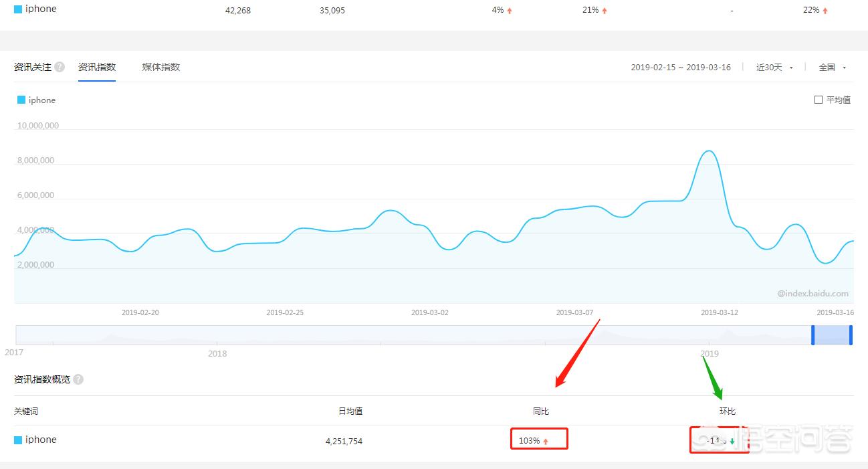The image size is (868, 469).
Task: Click 2019-03-02 x-axis date label
Action: point(430,312)
